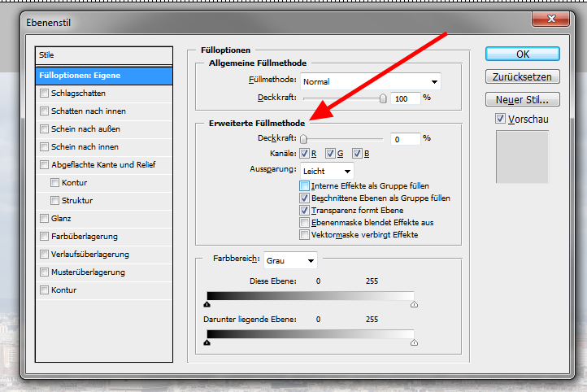587x392 pixels.
Task: Open the Füllmethode blend mode dropdown
Action: coord(370,81)
